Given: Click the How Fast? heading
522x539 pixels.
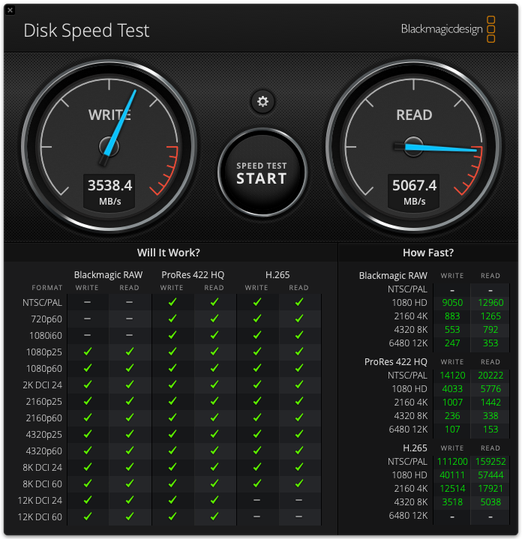Looking at the screenshot, I should [428, 253].
